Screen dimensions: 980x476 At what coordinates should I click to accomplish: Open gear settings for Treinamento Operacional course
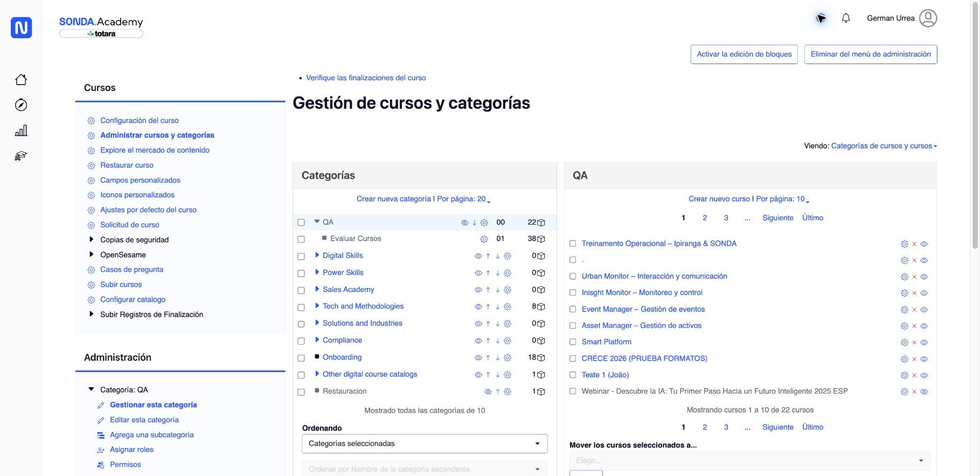tap(905, 244)
